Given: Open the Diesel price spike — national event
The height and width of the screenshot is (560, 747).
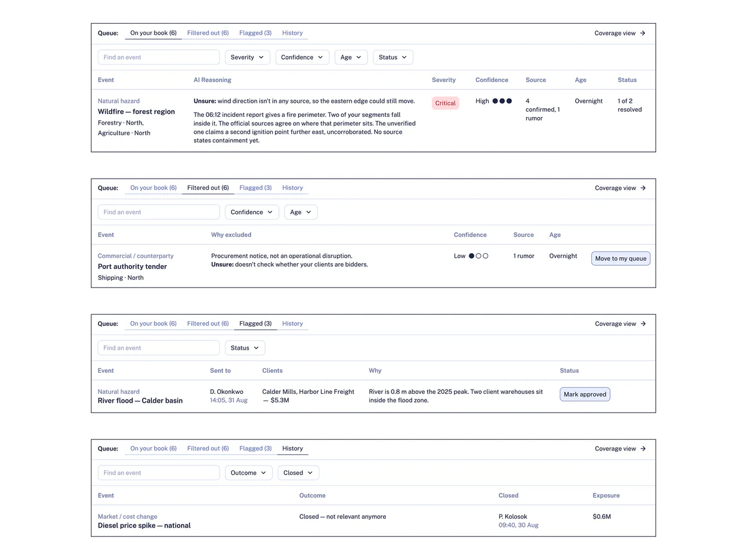Looking at the screenshot, I should [144, 526].
